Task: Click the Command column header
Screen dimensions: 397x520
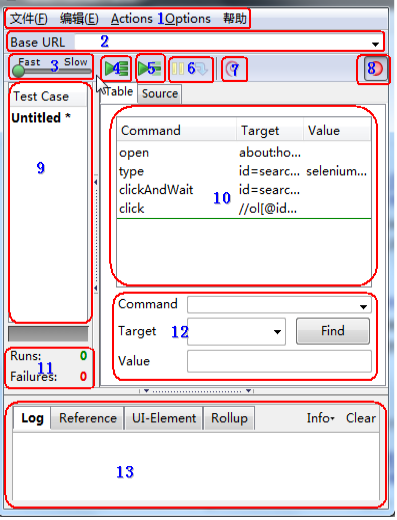Action: click(177, 131)
